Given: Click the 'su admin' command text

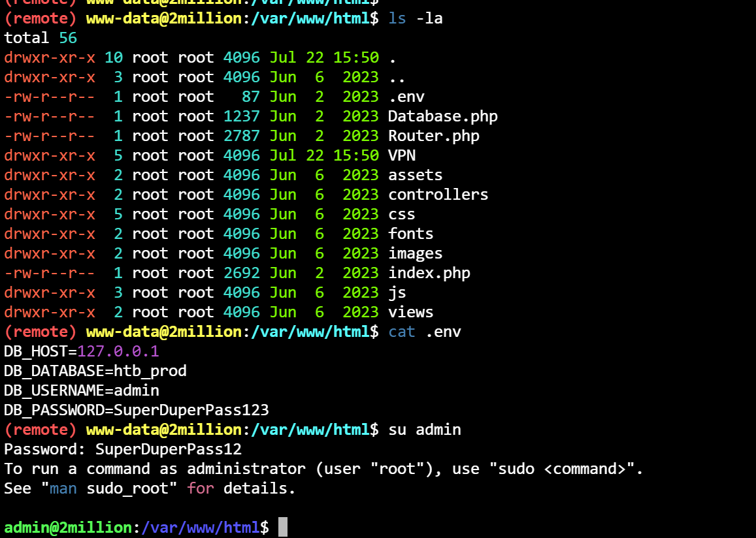Looking at the screenshot, I should click(x=425, y=430).
